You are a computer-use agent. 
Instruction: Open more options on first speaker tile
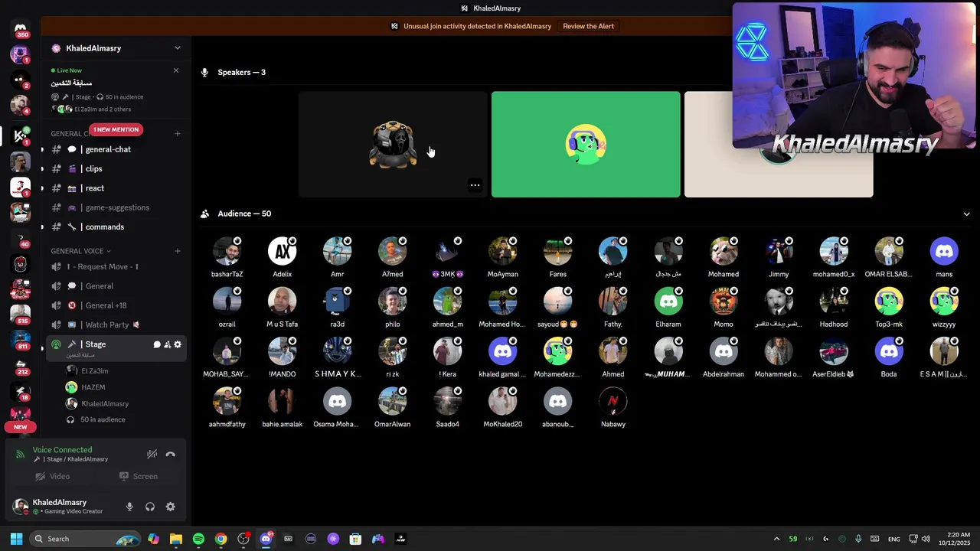click(475, 185)
